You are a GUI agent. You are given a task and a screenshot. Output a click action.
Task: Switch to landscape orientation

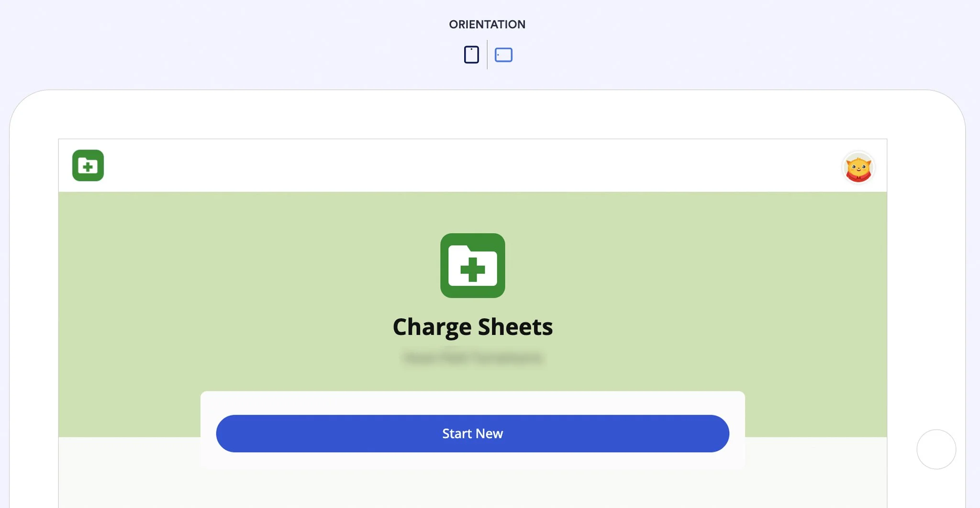503,55
